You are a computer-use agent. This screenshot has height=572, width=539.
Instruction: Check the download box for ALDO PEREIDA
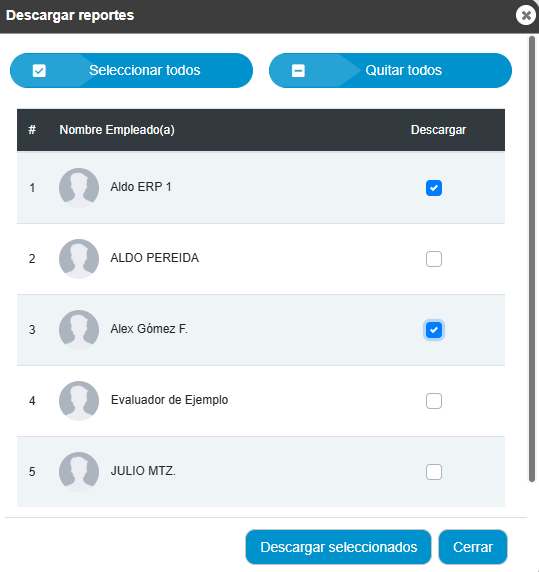point(434,259)
